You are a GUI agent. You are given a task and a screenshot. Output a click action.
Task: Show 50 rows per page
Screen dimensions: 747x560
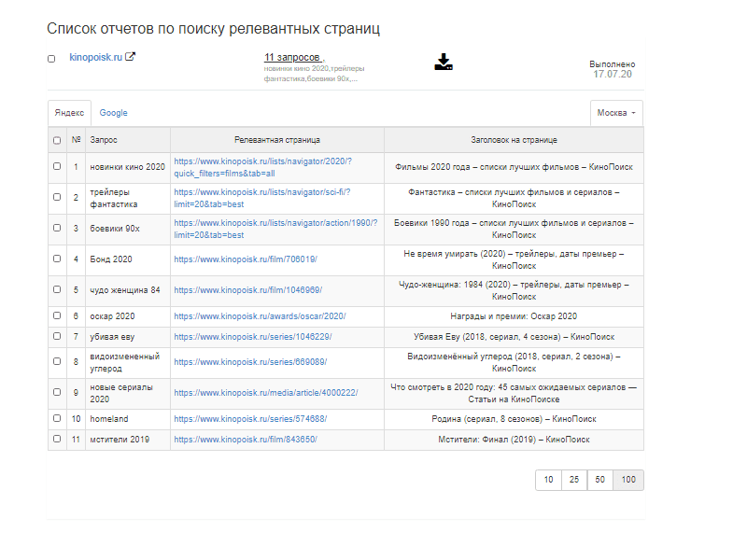tap(600, 480)
